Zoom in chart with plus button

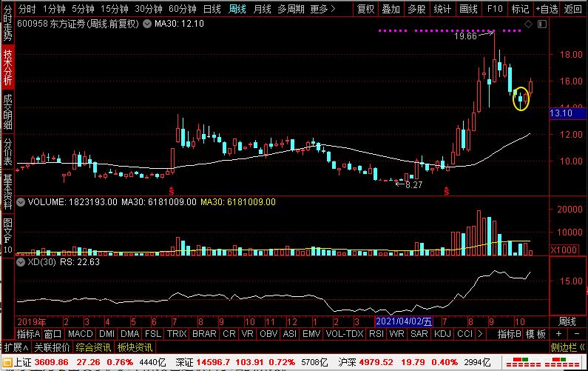tap(558, 334)
